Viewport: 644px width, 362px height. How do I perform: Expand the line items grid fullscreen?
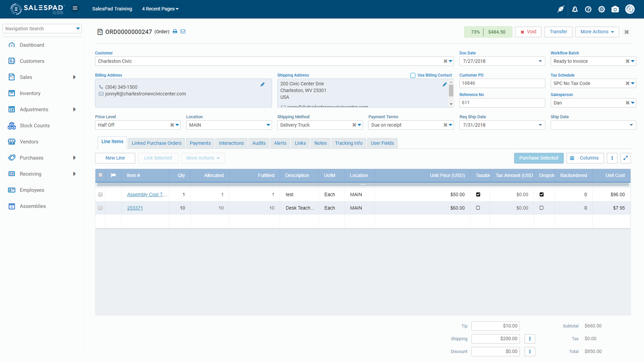(625, 158)
